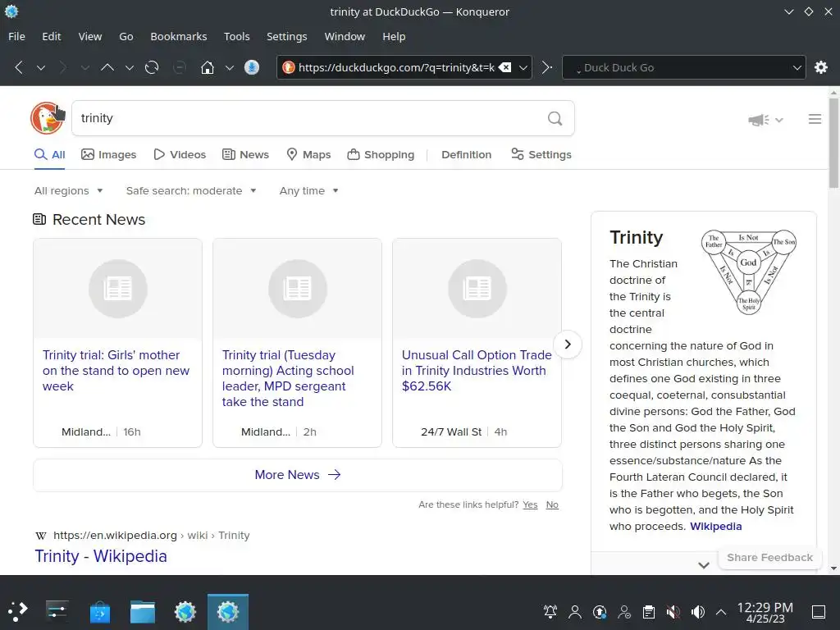This screenshot has height=630, width=840.
Task: Click No for links helpful
Action: coord(552,504)
